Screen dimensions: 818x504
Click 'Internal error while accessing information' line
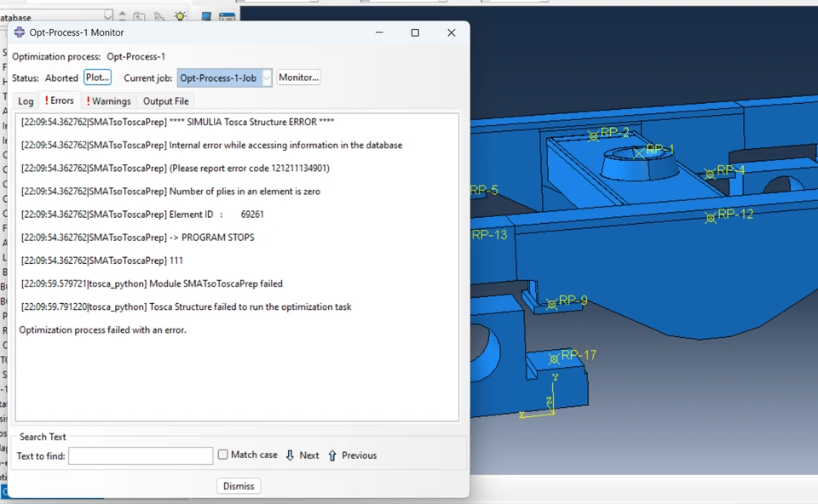point(212,145)
